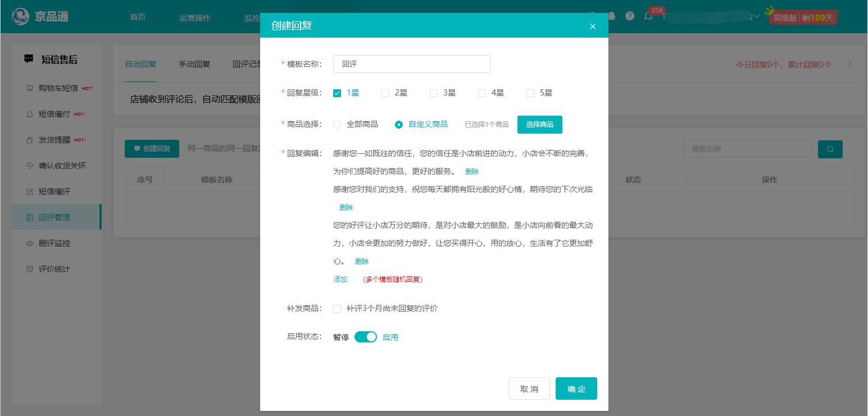The image size is (868, 416).
Task: Expand the reply statistics chevron arrow
Action: pos(849,64)
